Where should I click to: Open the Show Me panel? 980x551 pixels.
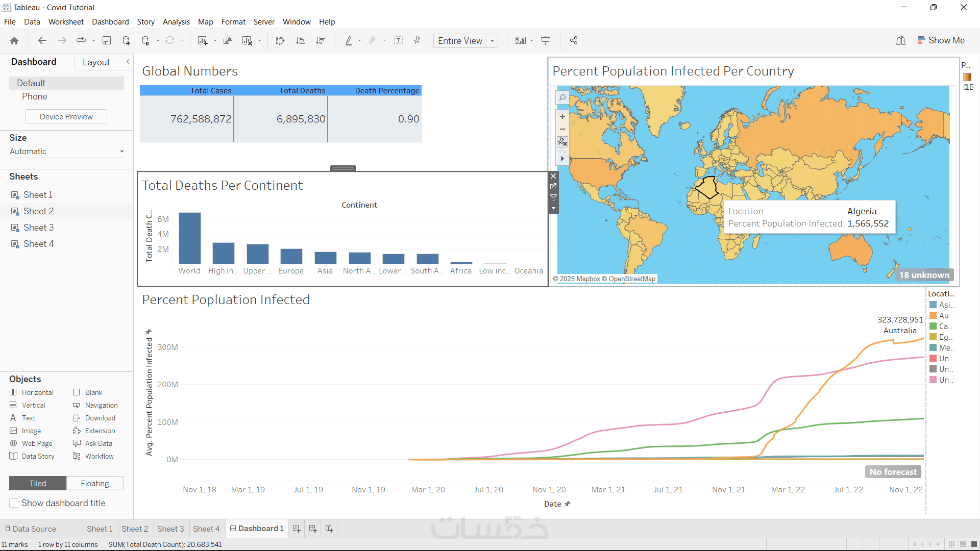[x=941, y=40]
